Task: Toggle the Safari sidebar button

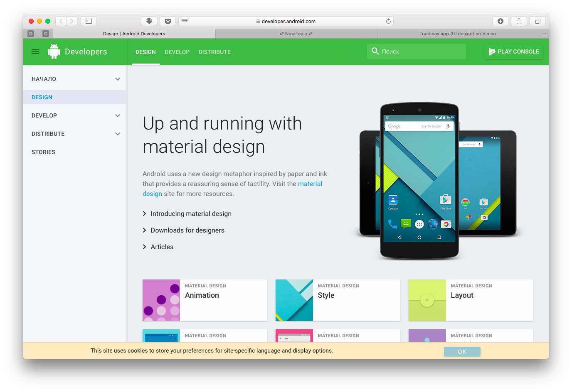Action: pos(89,21)
